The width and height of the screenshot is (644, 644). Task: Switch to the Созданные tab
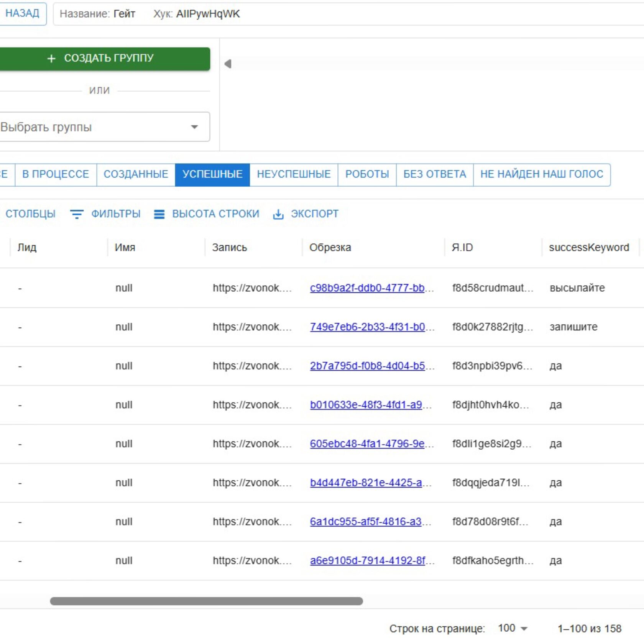[x=136, y=174]
